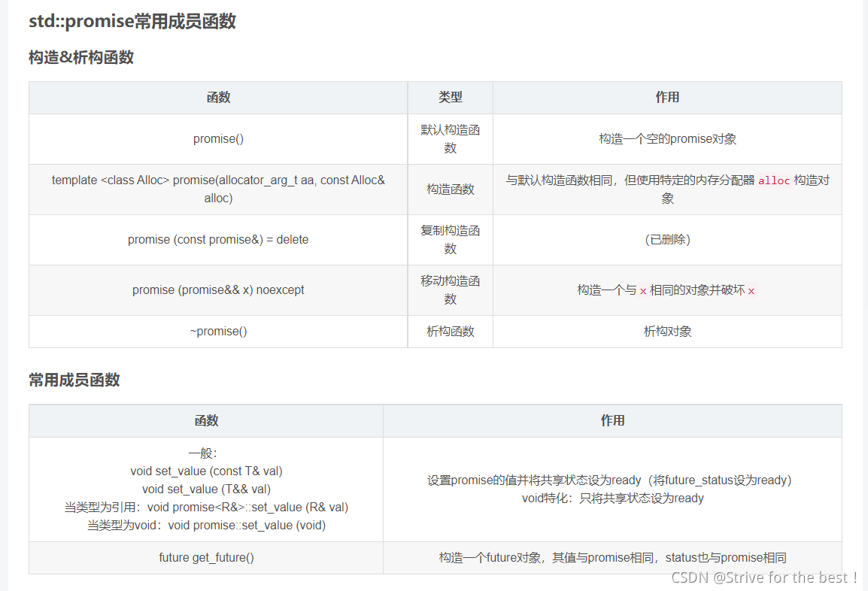The image size is (868, 591).
Task: Click the '作用' header in the member functions table
Action: (612, 420)
